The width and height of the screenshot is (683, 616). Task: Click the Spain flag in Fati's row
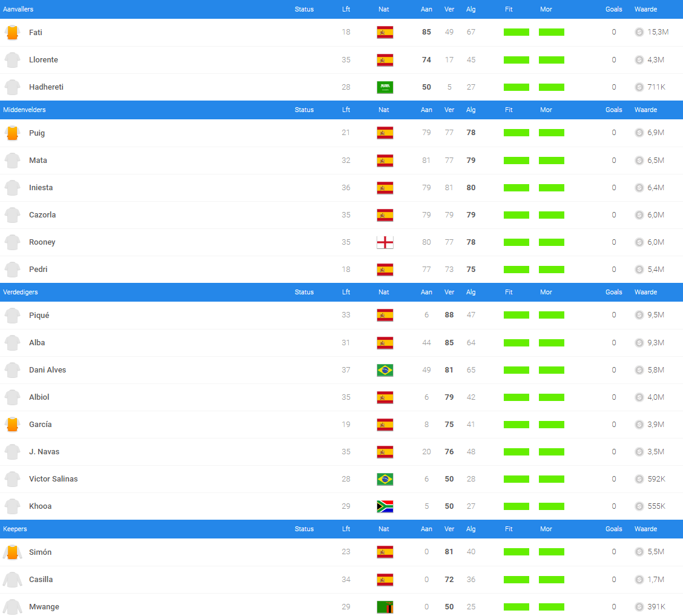tap(385, 32)
